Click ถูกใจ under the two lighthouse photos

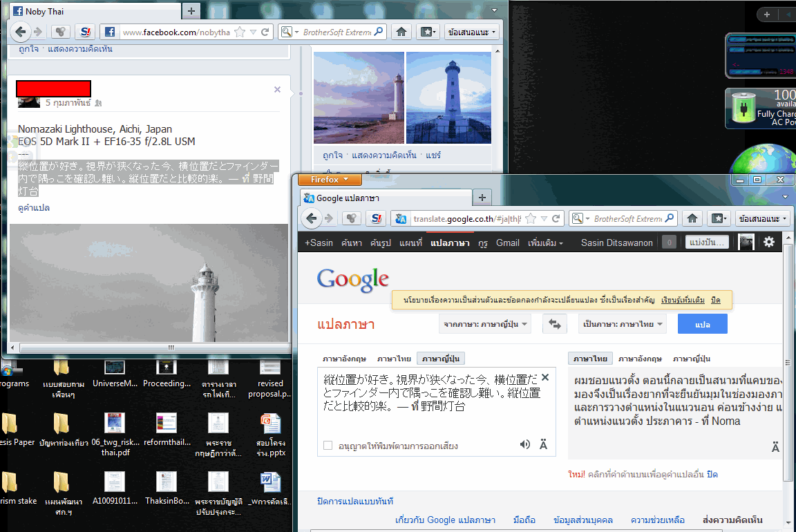click(332, 155)
